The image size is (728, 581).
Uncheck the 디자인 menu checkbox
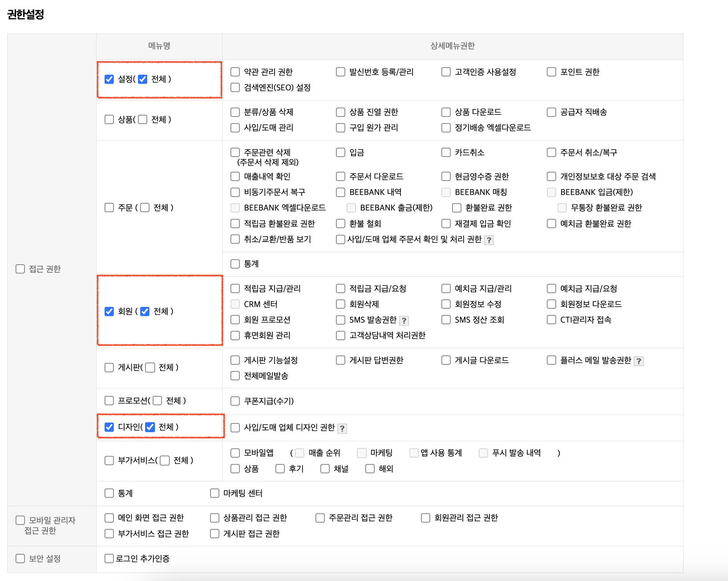point(109,427)
